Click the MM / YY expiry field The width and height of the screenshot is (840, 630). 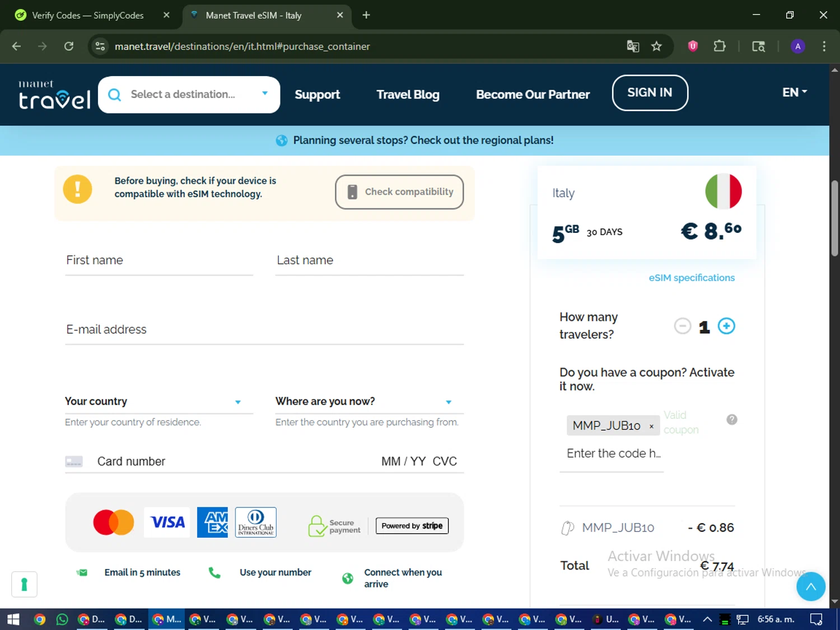pyautogui.click(x=403, y=461)
